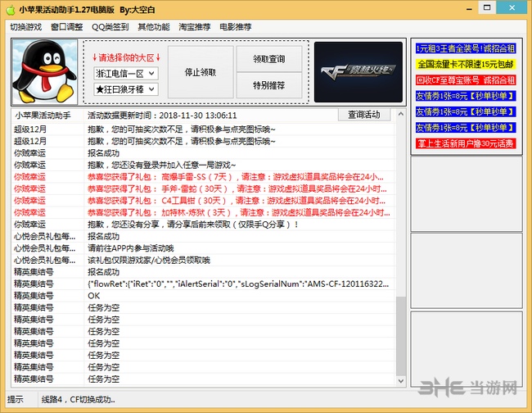This screenshot has height=413, width=532.
Task: Click the CrossFire game logo banner
Action: coord(358,72)
